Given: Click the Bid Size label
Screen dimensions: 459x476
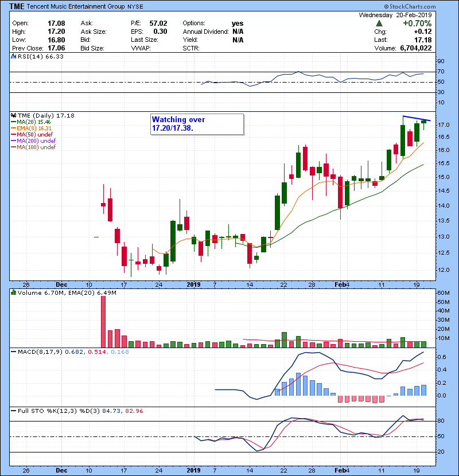Looking at the screenshot, I should click(x=92, y=48).
